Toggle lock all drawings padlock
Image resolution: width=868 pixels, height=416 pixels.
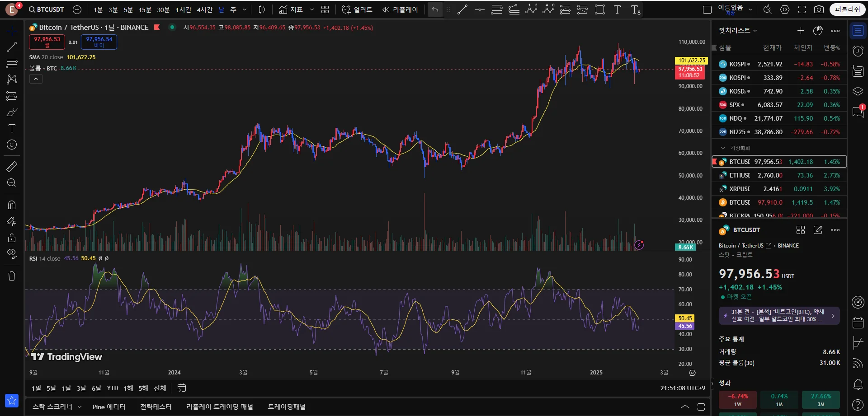[x=12, y=238]
